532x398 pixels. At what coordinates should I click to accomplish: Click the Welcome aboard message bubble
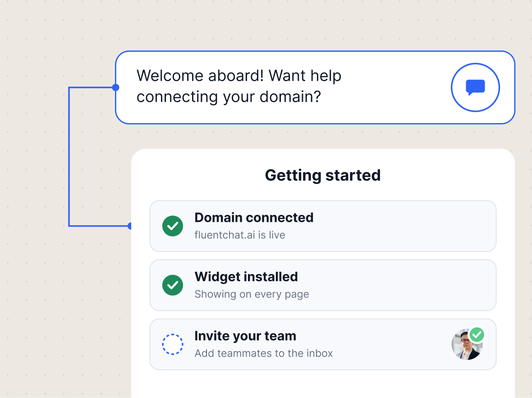pos(315,87)
